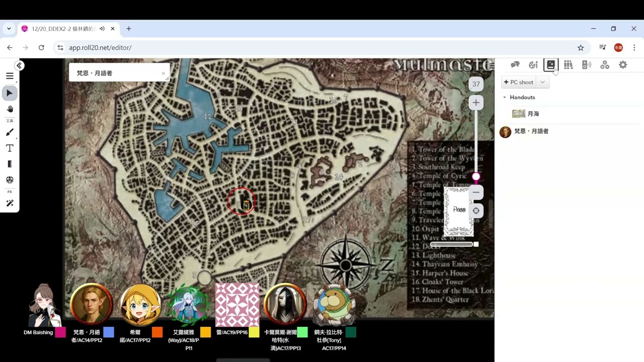Open the browser profile avatar

(618, 48)
